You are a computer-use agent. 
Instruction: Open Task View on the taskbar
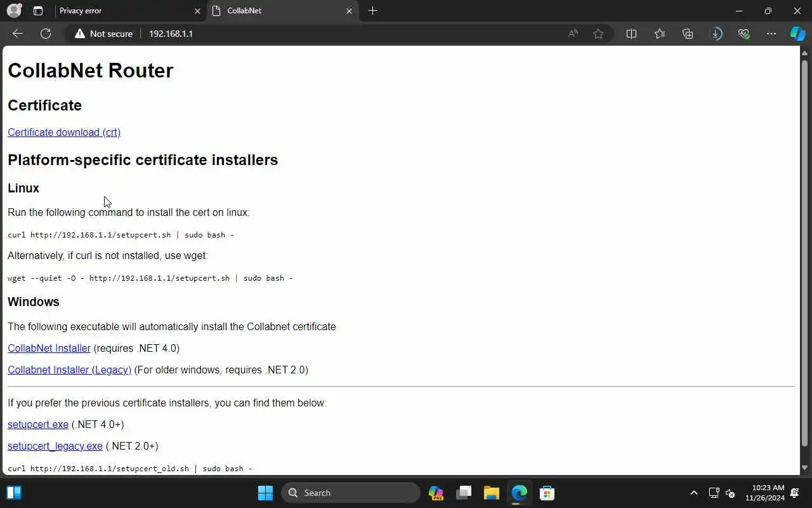(464, 493)
